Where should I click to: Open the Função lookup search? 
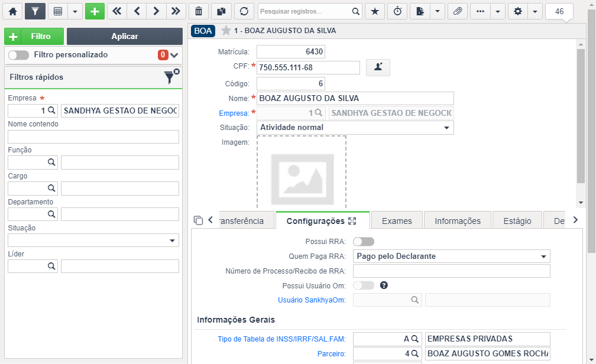click(x=51, y=162)
